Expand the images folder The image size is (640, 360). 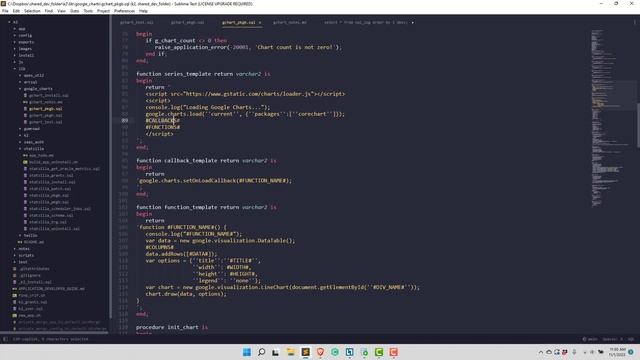(x=15, y=49)
